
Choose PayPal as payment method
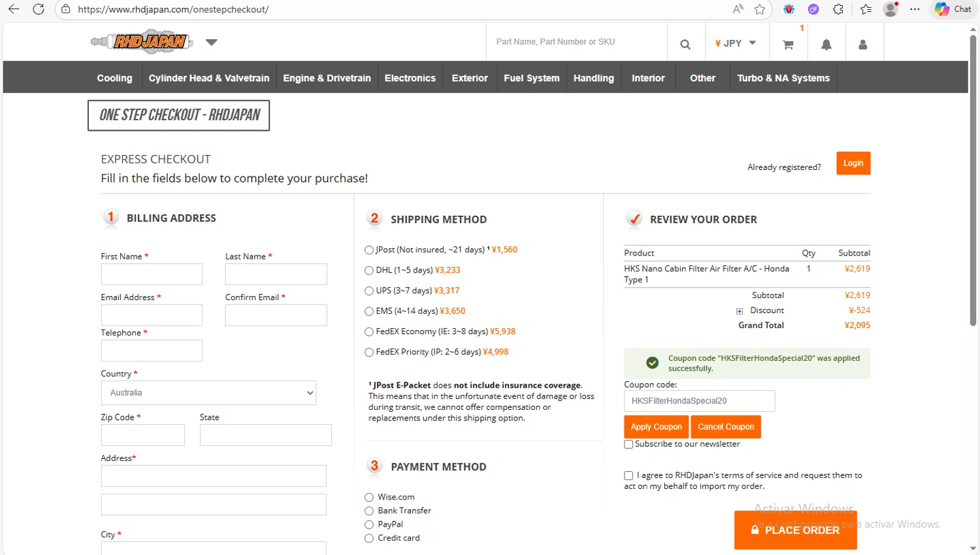point(369,525)
